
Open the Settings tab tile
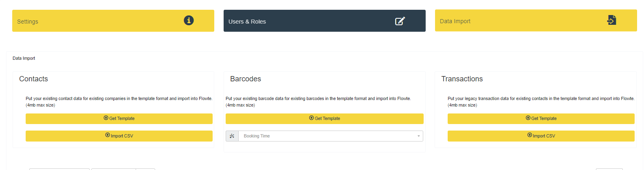pyautogui.click(x=113, y=21)
